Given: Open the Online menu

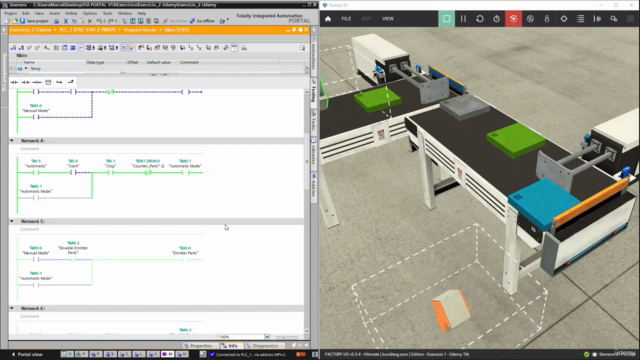Looking at the screenshot, I should [71, 13].
